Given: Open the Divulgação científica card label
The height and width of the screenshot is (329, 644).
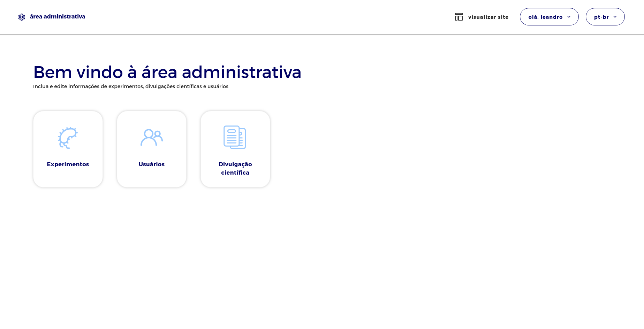Looking at the screenshot, I should (x=235, y=168).
